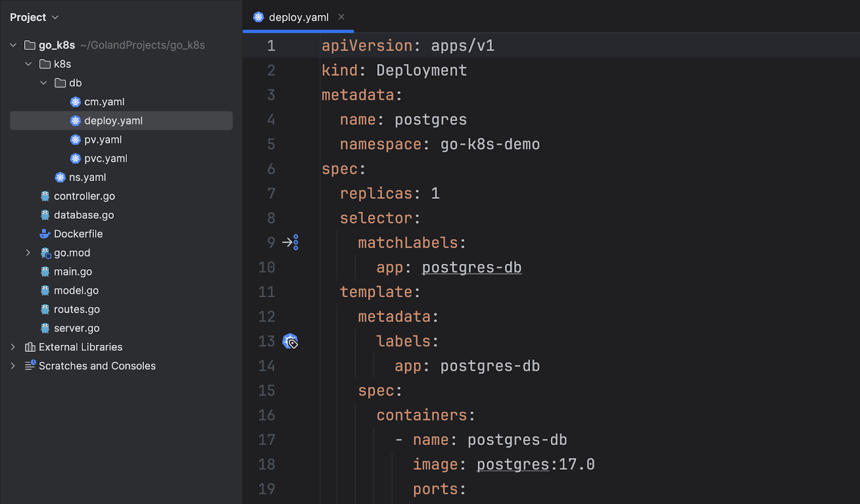Click '~/GolandProjects/go_k8s' path text
The width and height of the screenshot is (860, 504).
click(x=142, y=45)
